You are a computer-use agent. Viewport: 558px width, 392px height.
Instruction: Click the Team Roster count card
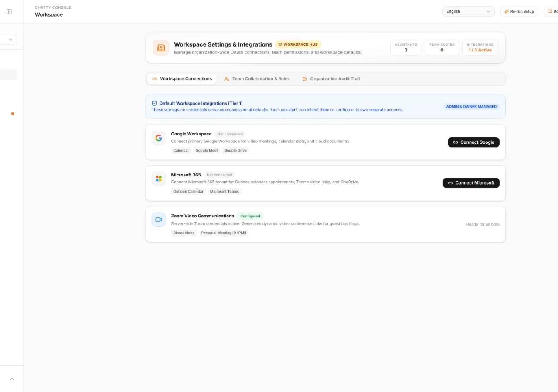pos(442,47)
